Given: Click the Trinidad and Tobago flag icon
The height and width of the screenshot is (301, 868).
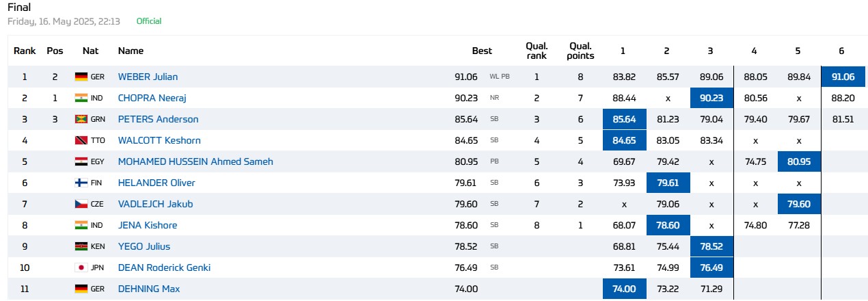Looking at the screenshot, I should click(81, 140).
